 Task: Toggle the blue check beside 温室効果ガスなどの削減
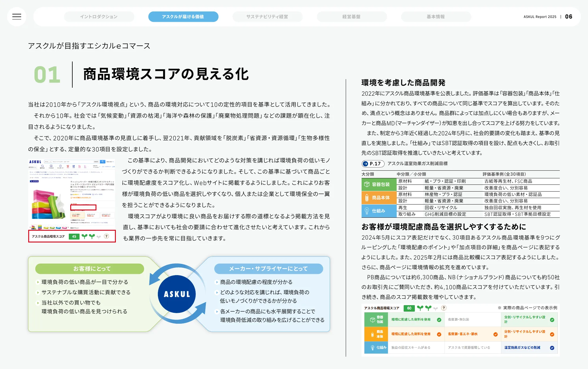552,348
